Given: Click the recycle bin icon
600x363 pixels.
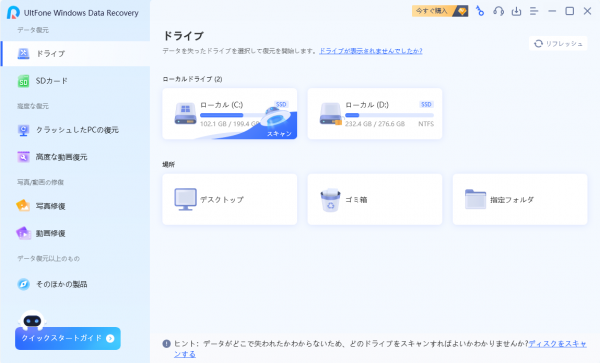Looking at the screenshot, I should coord(330,200).
